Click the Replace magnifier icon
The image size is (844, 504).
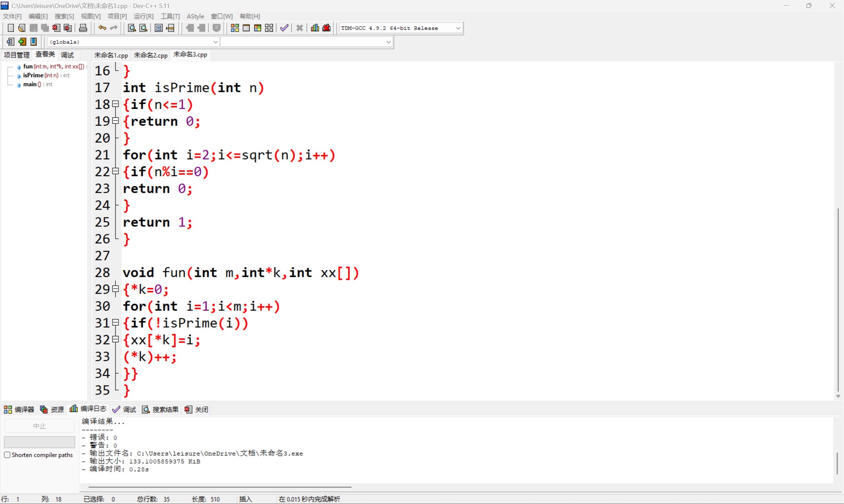tap(143, 28)
